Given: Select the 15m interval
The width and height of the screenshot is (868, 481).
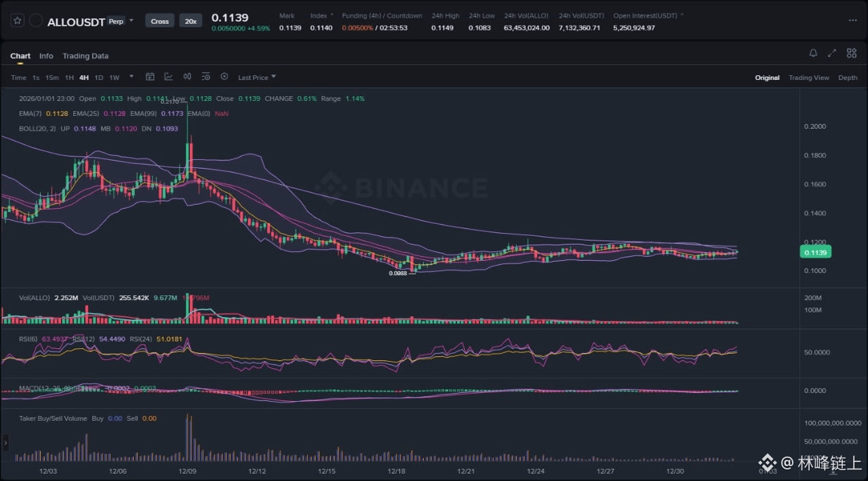Looking at the screenshot, I should click(x=52, y=78).
